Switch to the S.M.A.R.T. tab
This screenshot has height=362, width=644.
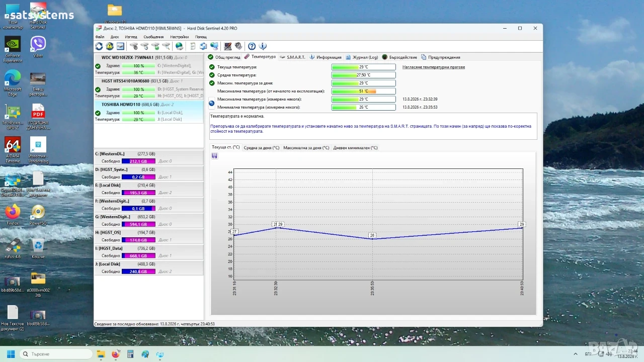tap(292, 57)
